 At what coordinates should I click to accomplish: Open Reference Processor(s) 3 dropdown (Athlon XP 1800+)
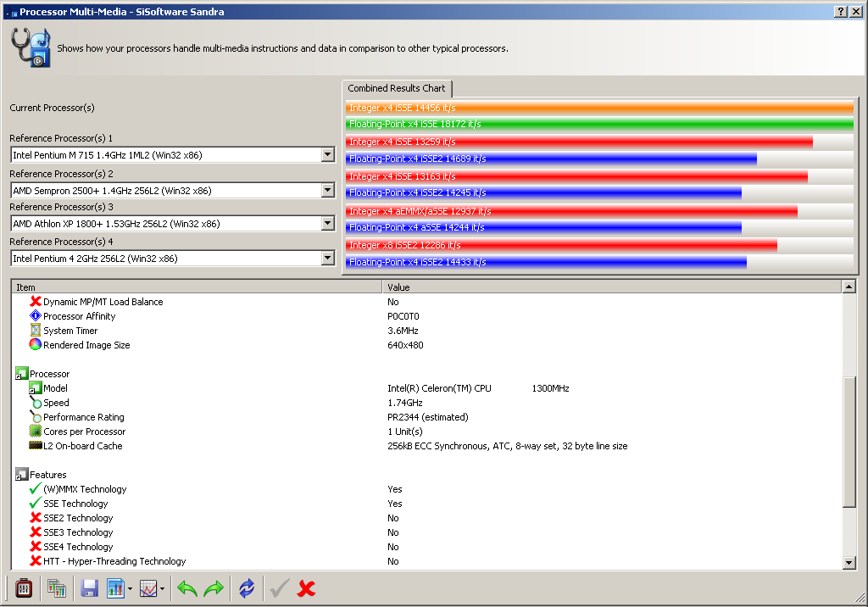(x=328, y=224)
